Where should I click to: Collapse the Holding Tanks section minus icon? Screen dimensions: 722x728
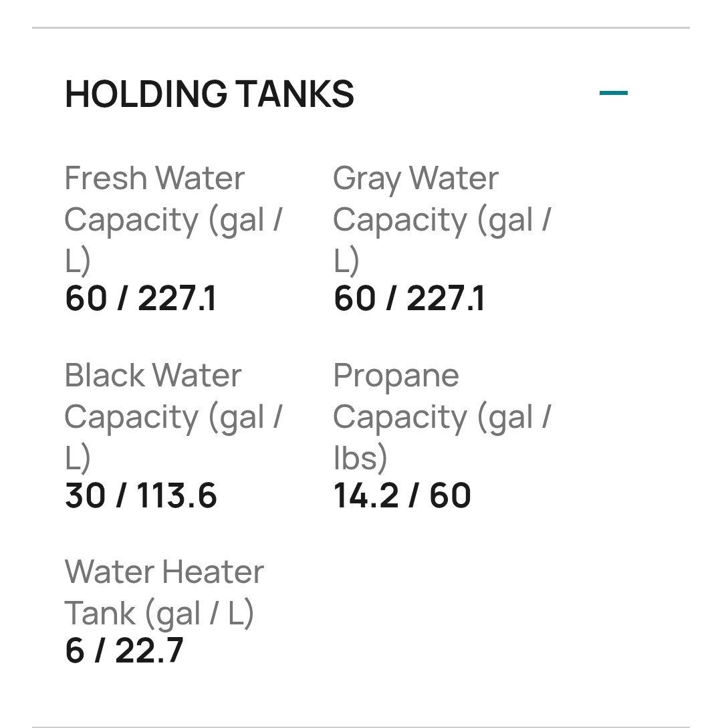coord(613,93)
